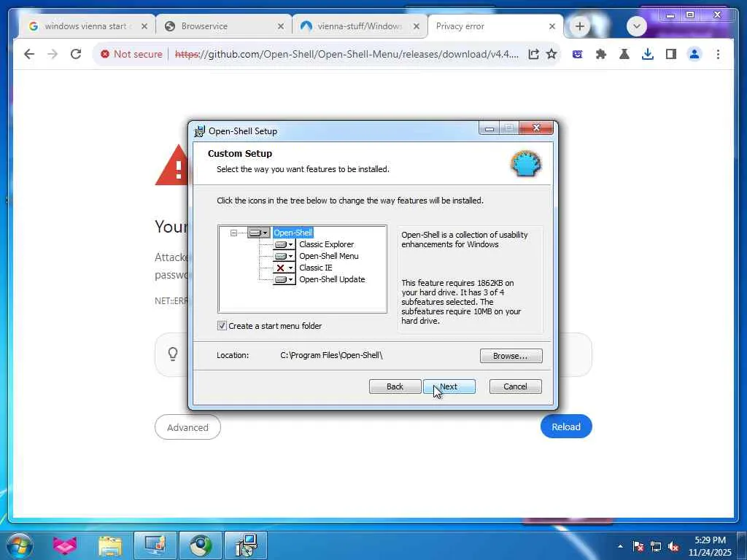Viewport: 747px width, 560px height.
Task: Open Chrome three-dot menu
Action: 718,54
